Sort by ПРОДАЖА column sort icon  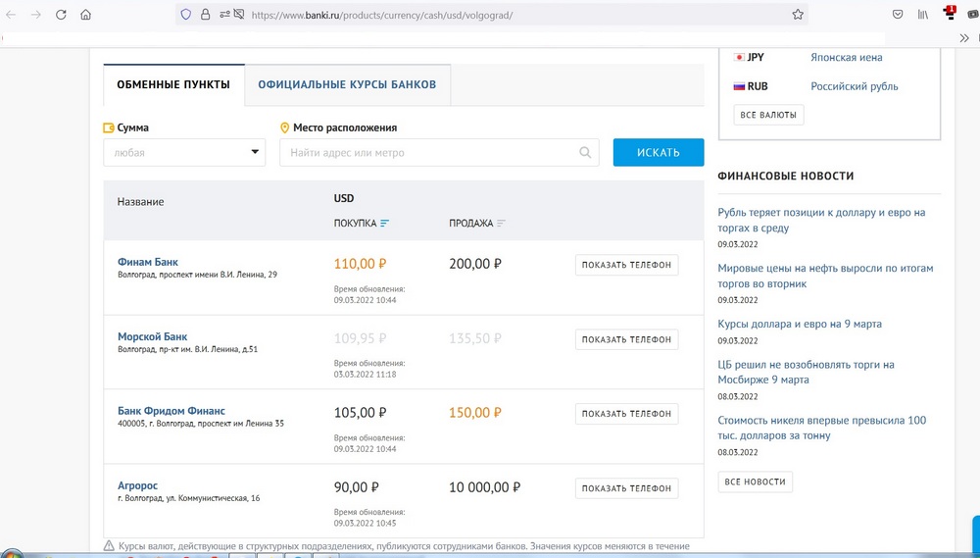[501, 224]
